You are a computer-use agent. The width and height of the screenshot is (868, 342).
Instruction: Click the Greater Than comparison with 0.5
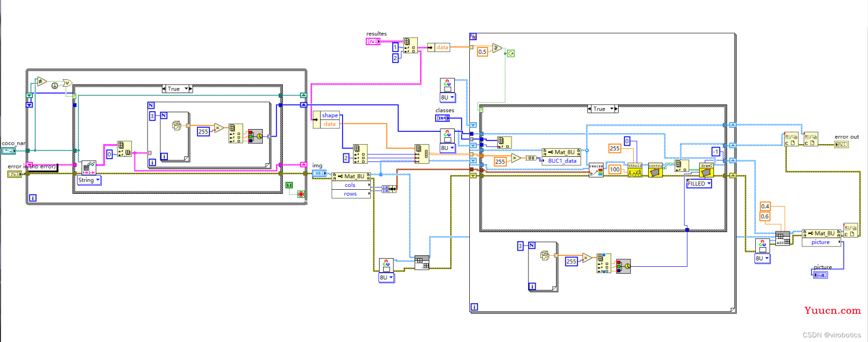tap(497, 49)
